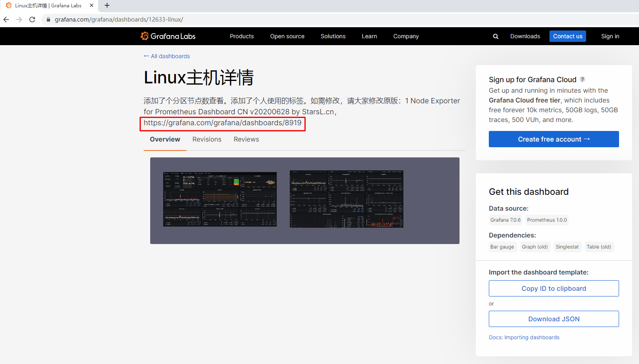Close the Linux主机详情 browser tab
Viewport: 639px width, 364px height.
[x=92, y=5]
